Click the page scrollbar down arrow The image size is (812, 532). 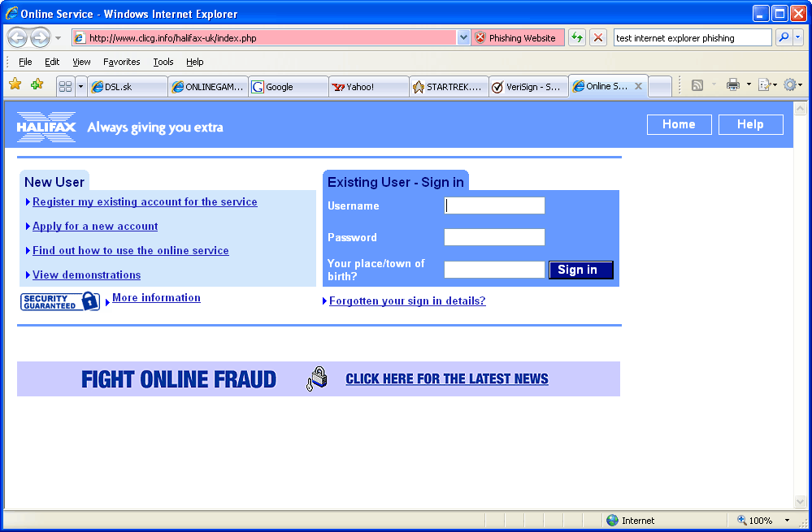click(800, 501)
